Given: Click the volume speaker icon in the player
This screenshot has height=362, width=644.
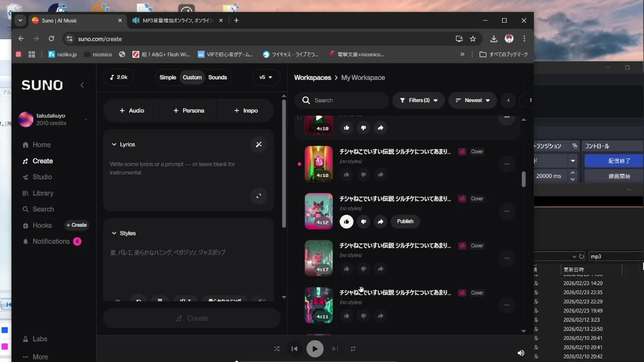Looking at the screenshot, I should 521,353.
